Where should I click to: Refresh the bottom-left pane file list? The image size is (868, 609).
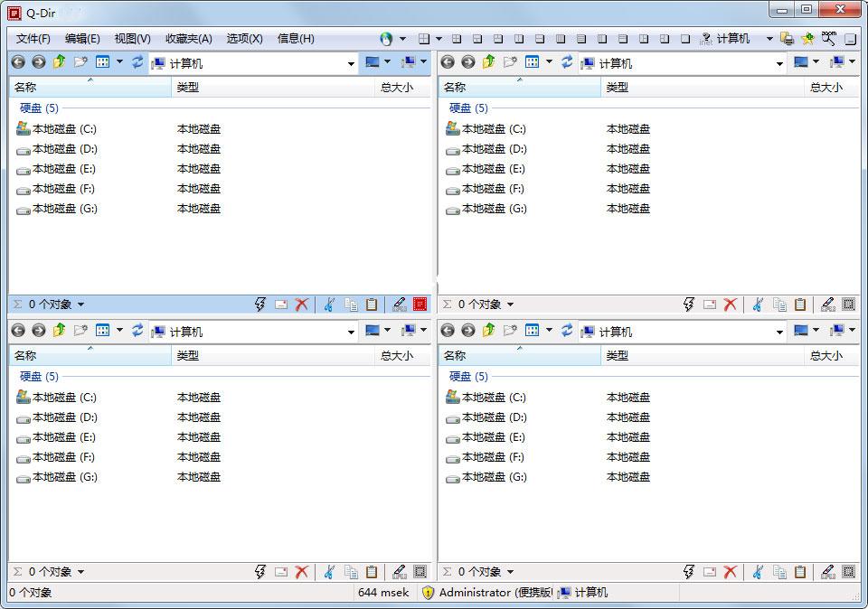point(137,331)
